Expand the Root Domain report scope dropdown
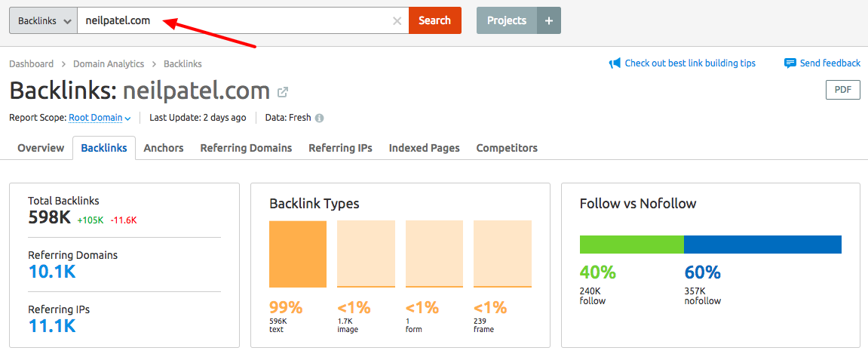The image size is (868, 360). [100, 118]
